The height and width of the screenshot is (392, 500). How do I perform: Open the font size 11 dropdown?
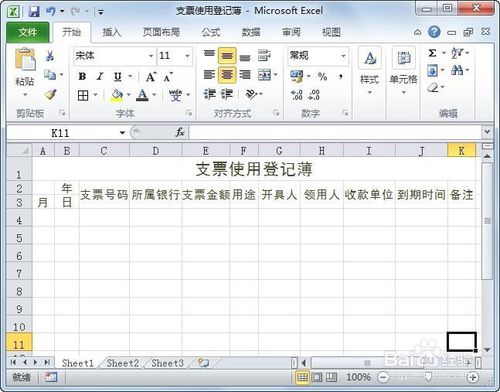(187, 56)
